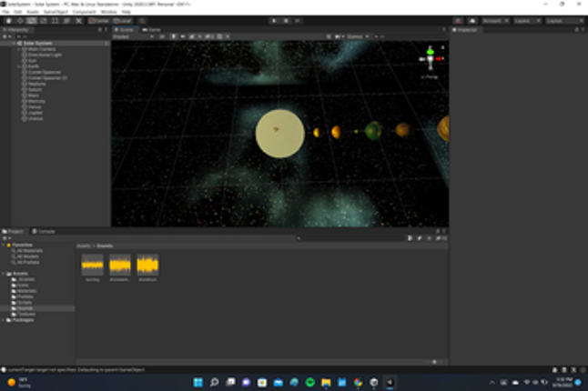Toggle scene lighting button
Viewport: 588px width, 391px height.
[174, 36]
